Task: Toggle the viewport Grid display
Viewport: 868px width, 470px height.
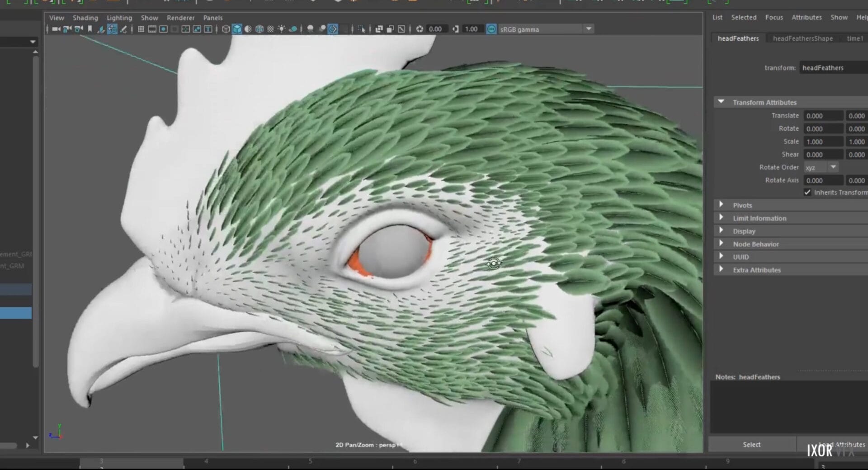Action: click(x=141, y=29)
